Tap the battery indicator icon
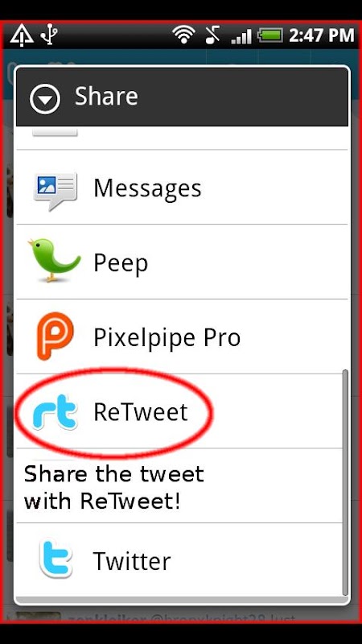The height and width of the screenshot is (644, 362). click(270, 35)
